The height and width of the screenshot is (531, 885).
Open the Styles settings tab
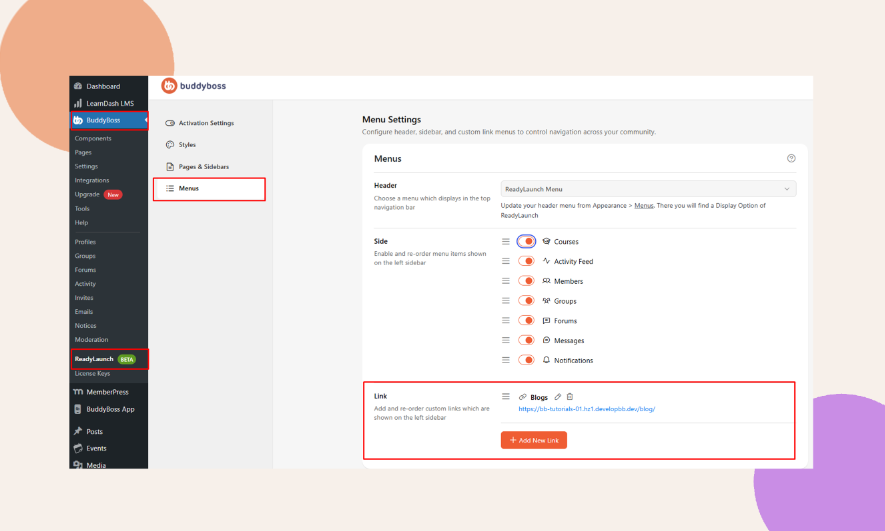(x=188, y=145)
